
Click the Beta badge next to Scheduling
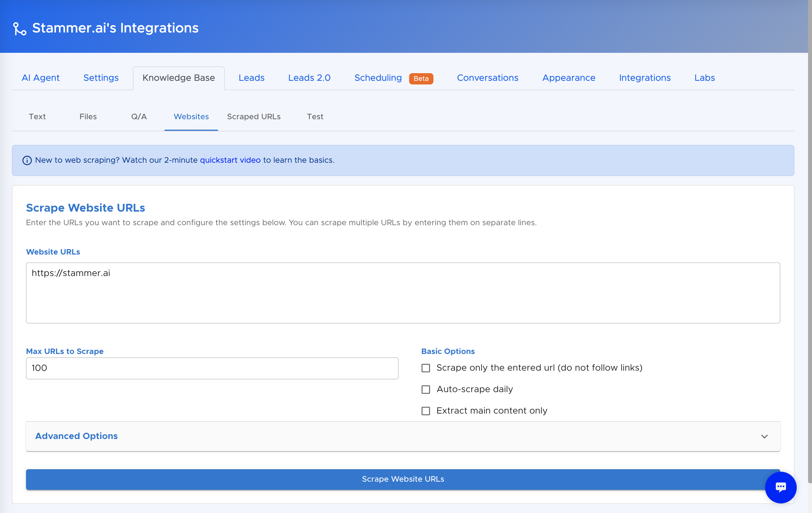421,79
